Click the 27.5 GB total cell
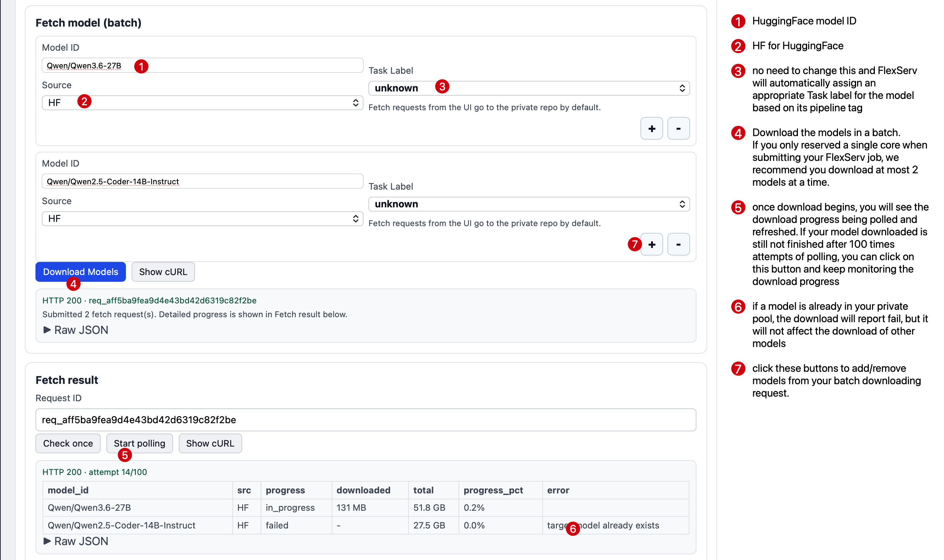944x560 pixels. point(433,525)
